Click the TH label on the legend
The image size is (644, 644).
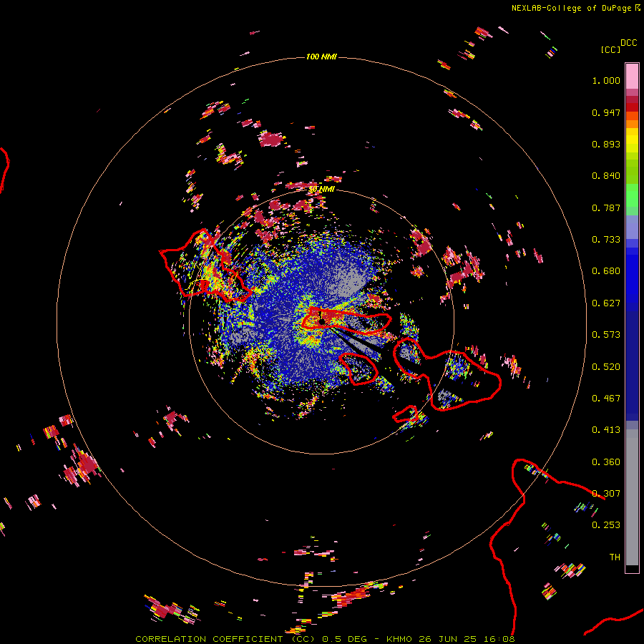pyautogui.click(x=615, y=557)
